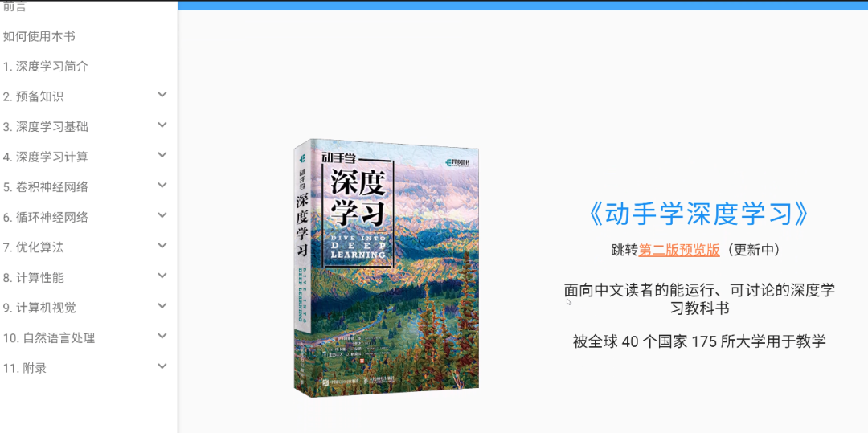Open the 1. 深度学习简介 chapter
Viewport: 868px width, 433px height.
pos(45,67)
